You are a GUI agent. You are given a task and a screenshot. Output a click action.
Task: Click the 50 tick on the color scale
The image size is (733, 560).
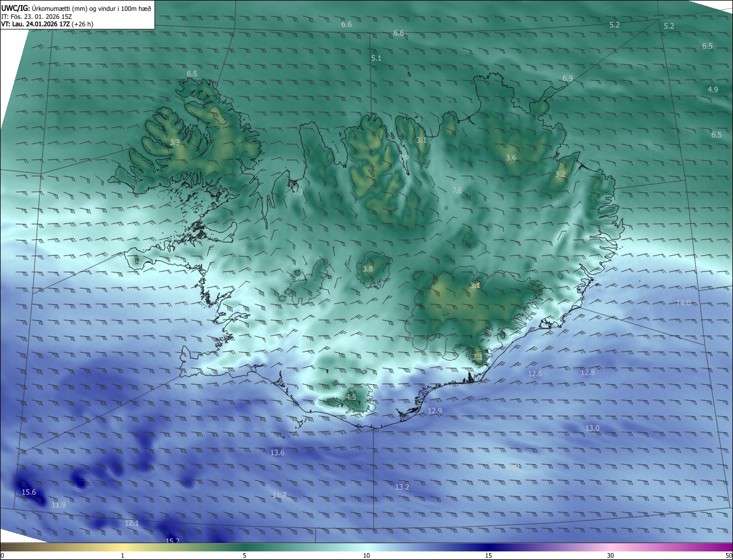(728, 555)
